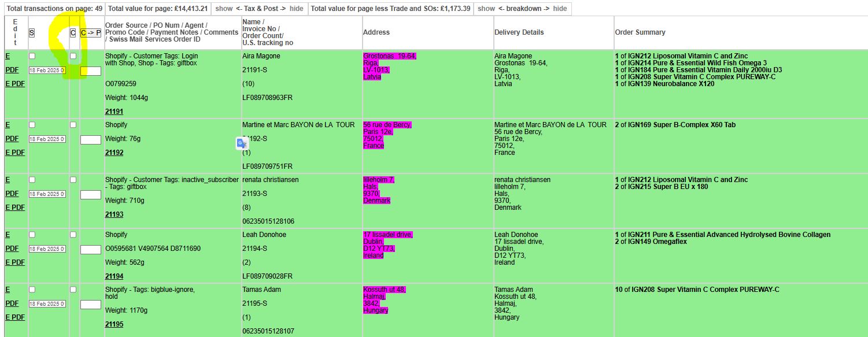Screen dimensions: 868x337
Task: Open order number 21194 link
Action: tap(114, 276)
